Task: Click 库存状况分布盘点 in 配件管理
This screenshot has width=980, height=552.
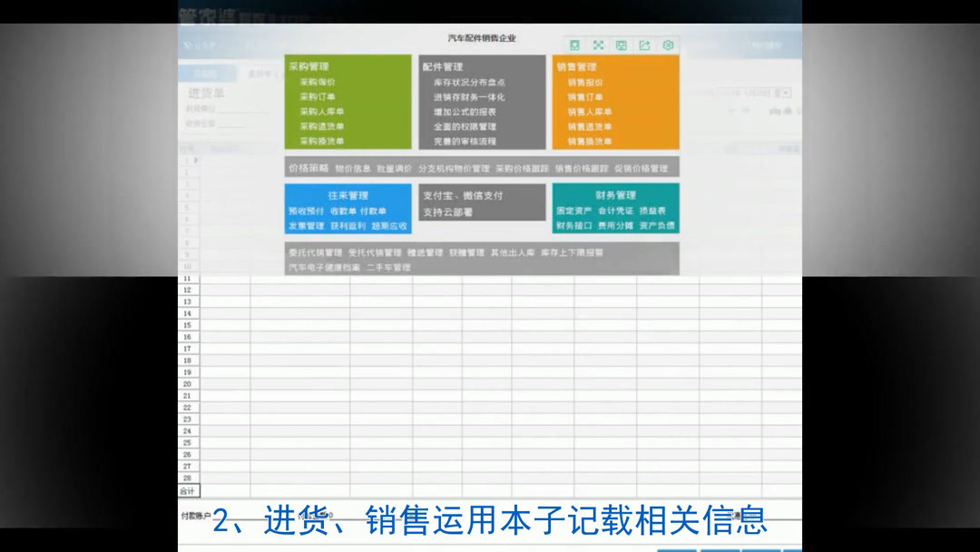Action: tap(468, 82)
